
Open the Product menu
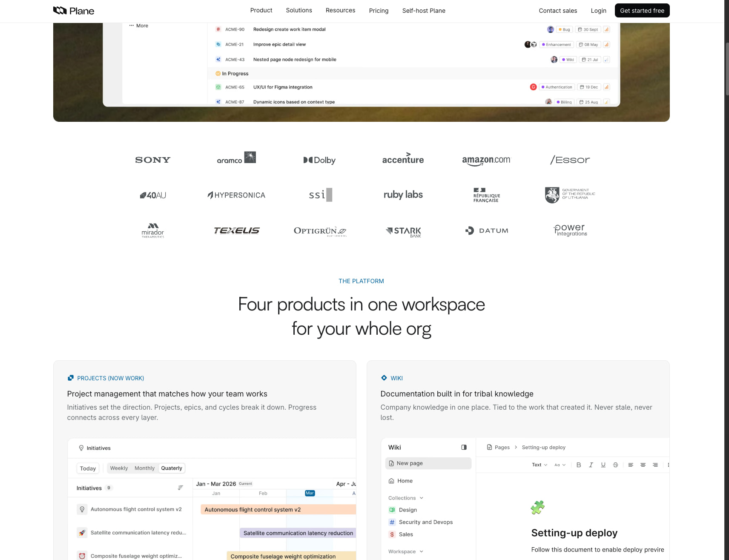pyautogui.click(x=261, y=10)
